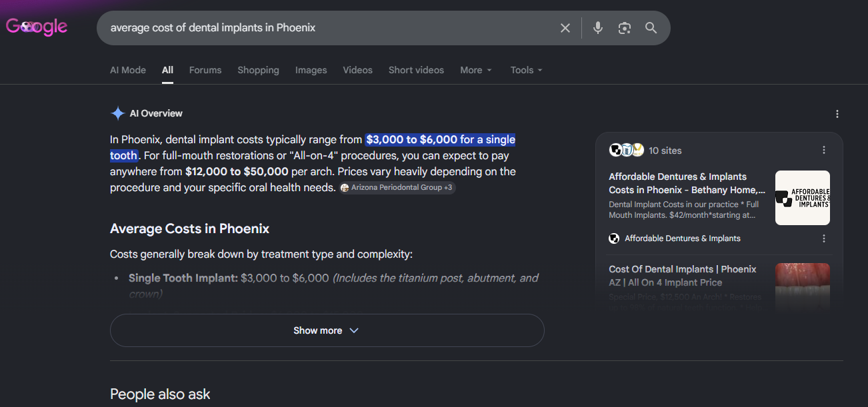Open the Forums tab
This screenshot has width=868, height=407.
(205, 70)
